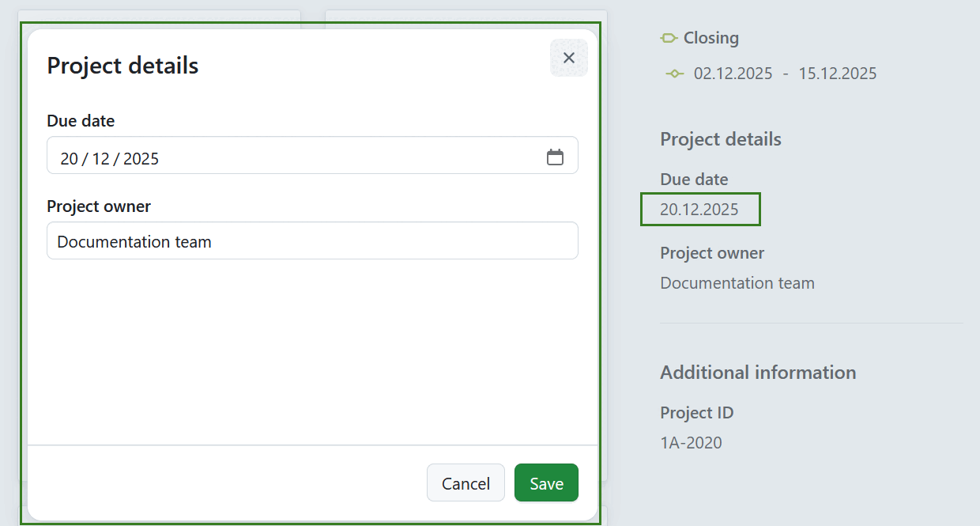Click the end date 15.12.2025
Viewport: 980px width, 526px height.
[837, 73]
